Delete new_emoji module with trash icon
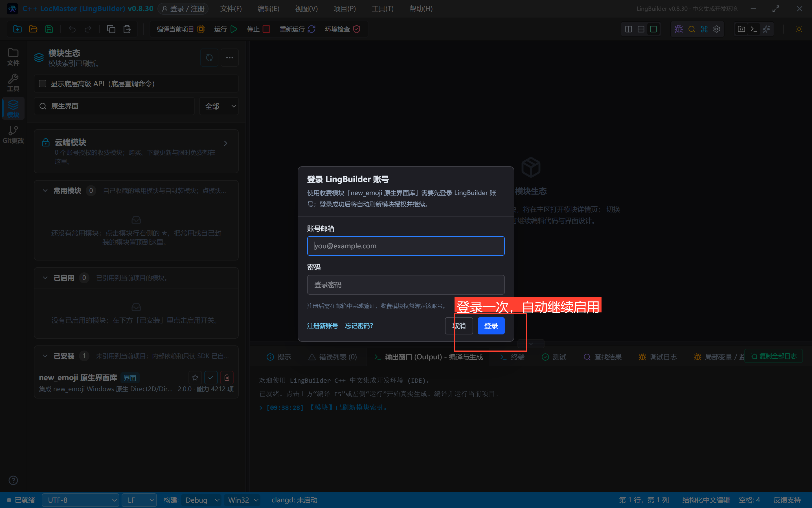The width and height of the screenshot is (812, 508). click(227, 378)
